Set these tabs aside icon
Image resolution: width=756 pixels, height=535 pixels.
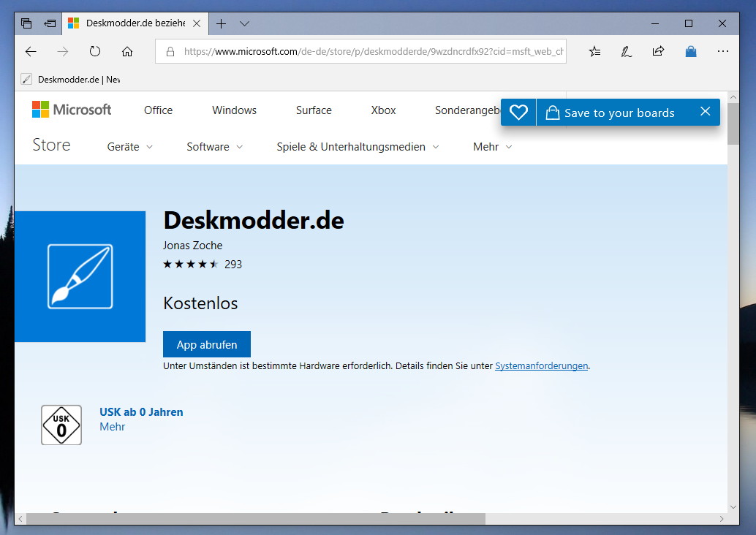50,23
